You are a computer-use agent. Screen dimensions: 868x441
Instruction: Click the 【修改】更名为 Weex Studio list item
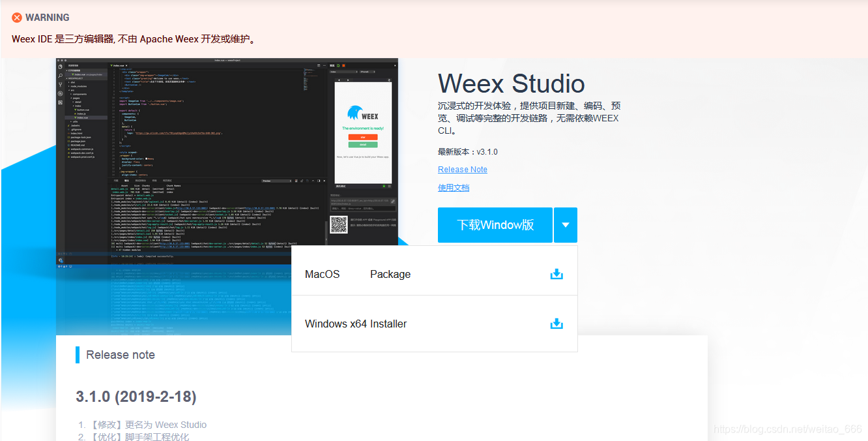(x=147, y=425)
